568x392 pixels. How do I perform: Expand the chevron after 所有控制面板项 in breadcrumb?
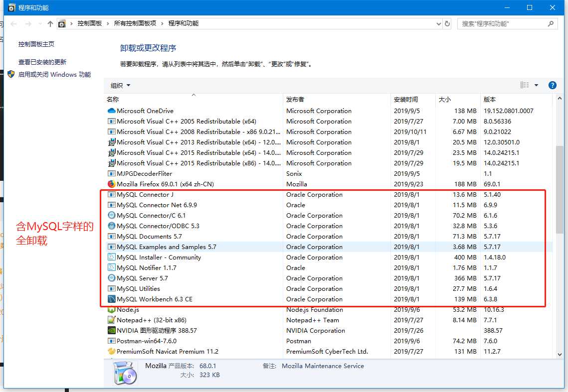click(162, 23)
